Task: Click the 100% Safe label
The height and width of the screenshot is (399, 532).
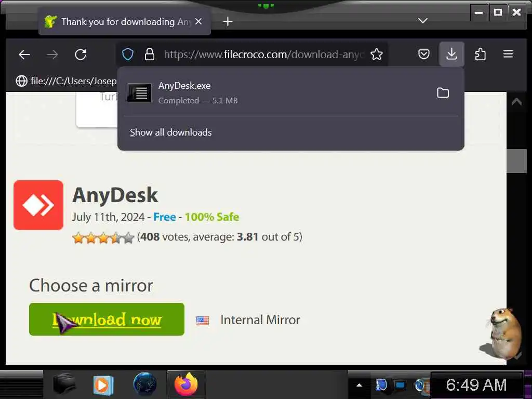Action: click(x=212, y=217)
